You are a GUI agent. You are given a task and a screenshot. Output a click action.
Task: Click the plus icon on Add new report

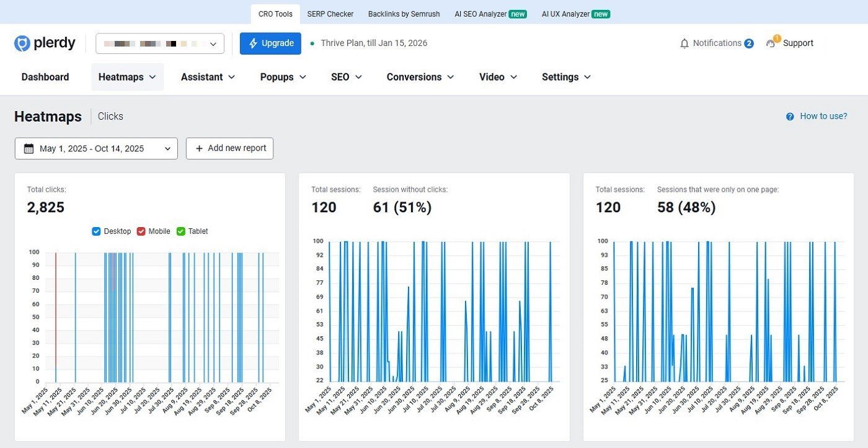[199, 148]
